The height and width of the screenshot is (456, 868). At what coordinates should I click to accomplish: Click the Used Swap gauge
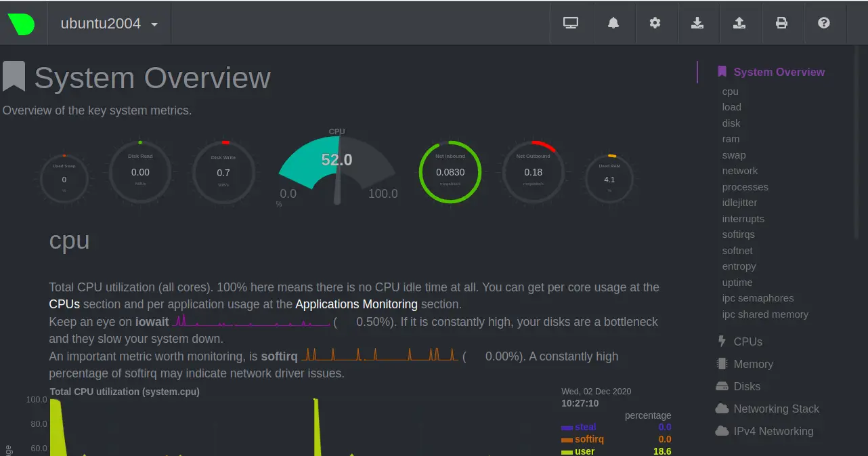(x=64, y=179)
